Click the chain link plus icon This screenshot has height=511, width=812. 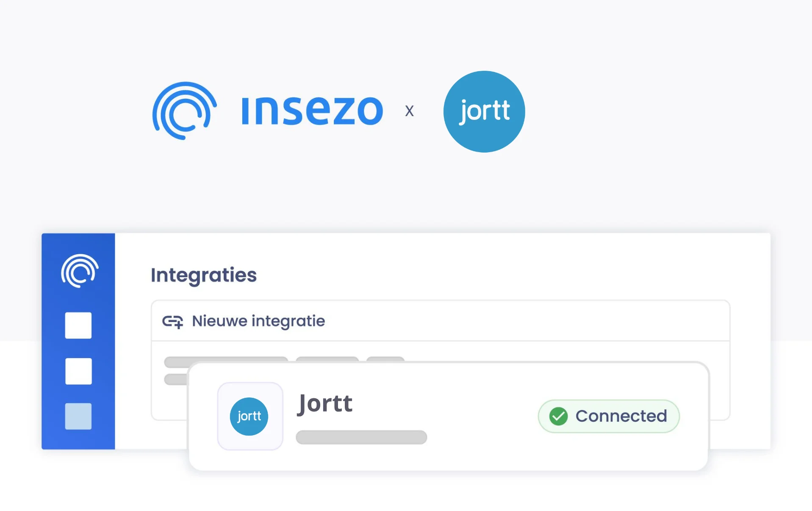click(173, 322)
